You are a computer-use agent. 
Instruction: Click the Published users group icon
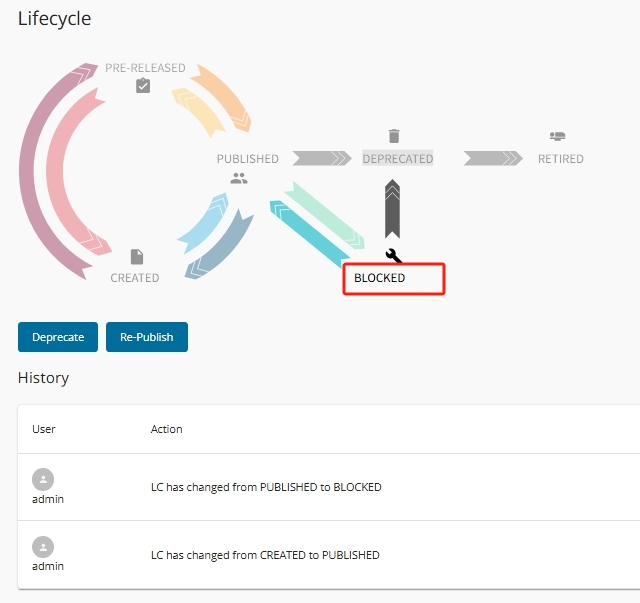[x=238, y=178]
